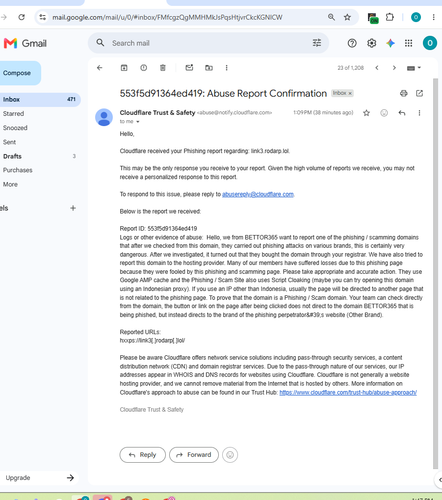Delete the email with the trash icon

[x=163, y=68]
